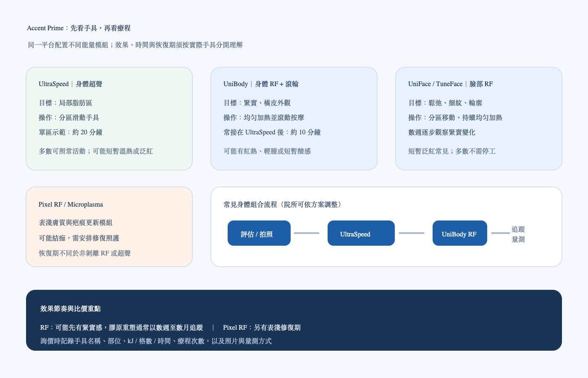Select the heading 'UniFace / TuneFace｜臉部 RF'
This screenshot has height=378, width=588.
pyautogui.click(x=451, y=84)
